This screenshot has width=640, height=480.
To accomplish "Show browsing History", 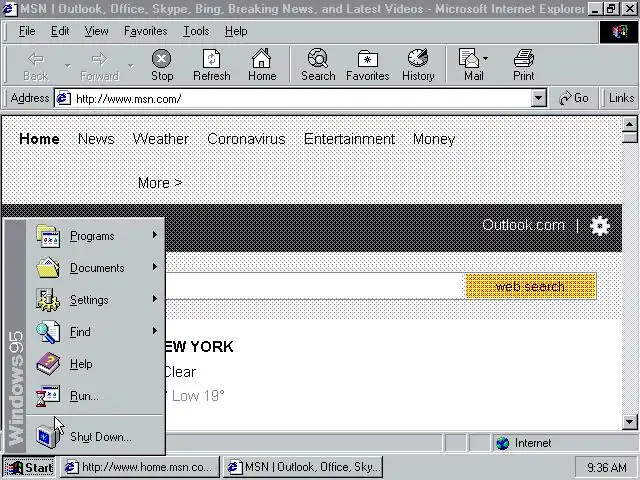I will [418, 66].
